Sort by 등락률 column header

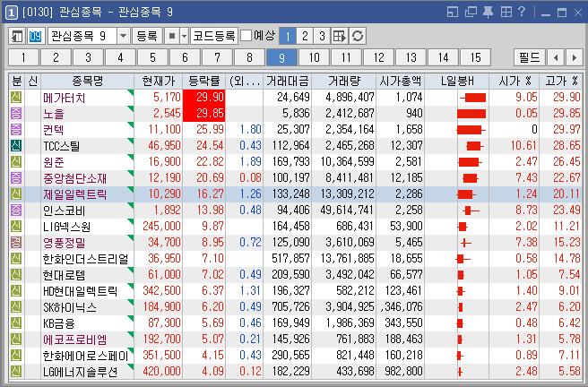click(204, 81)
